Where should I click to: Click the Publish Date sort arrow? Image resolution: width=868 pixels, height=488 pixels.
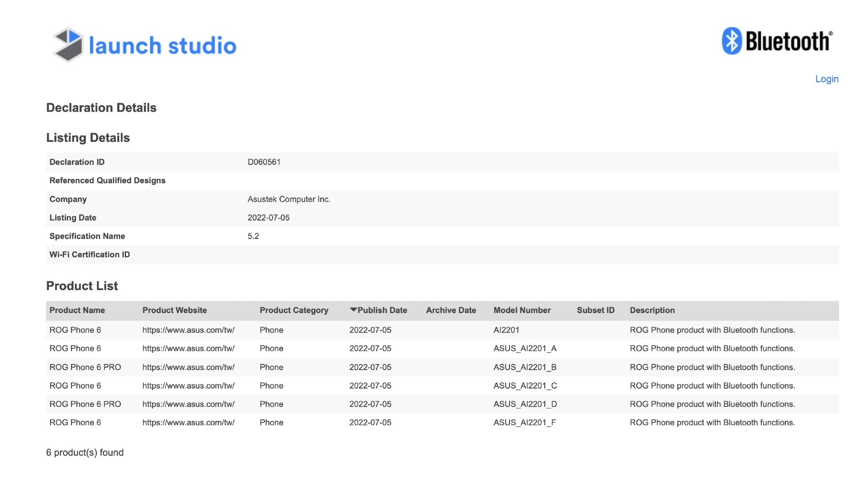[x=353, y=310]
